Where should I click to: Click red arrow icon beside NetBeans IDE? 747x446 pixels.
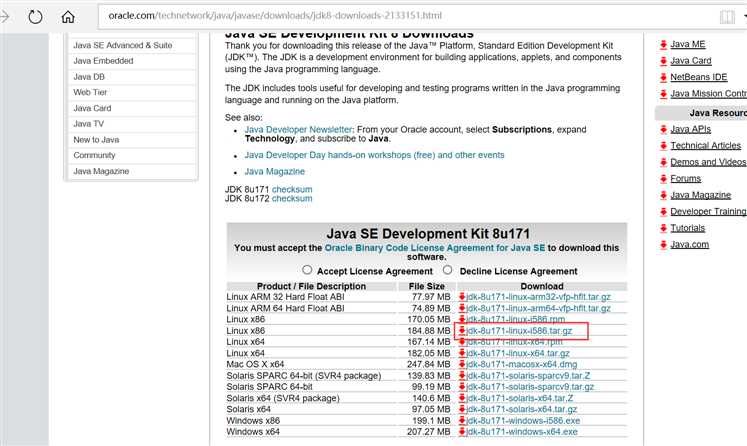click(x=663, y=77)
